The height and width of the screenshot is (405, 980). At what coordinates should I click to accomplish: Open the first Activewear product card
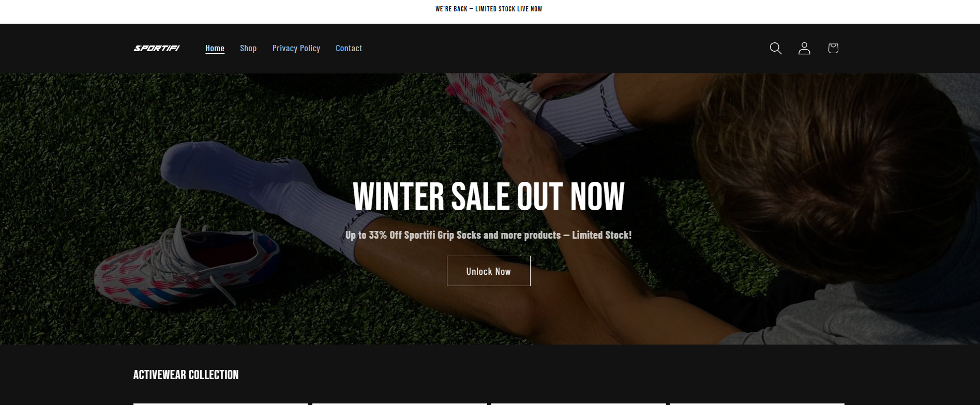click(x=221, y=404)
